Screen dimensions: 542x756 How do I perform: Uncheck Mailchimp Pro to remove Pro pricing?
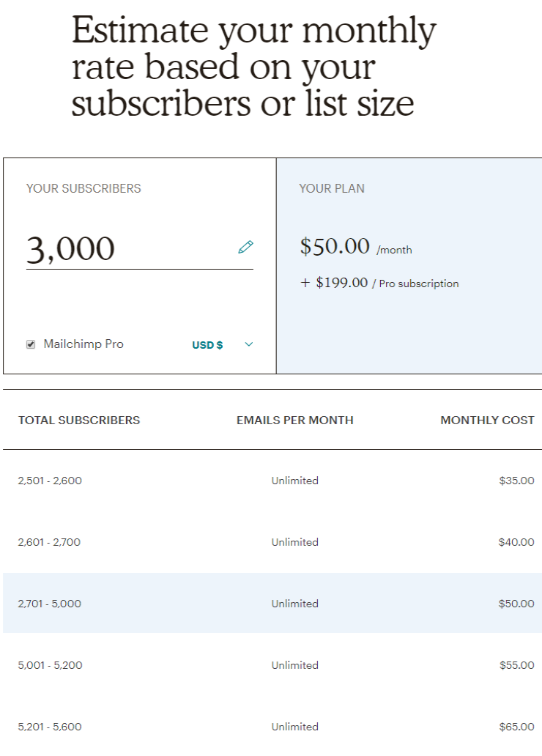click(x=30, y=344)
